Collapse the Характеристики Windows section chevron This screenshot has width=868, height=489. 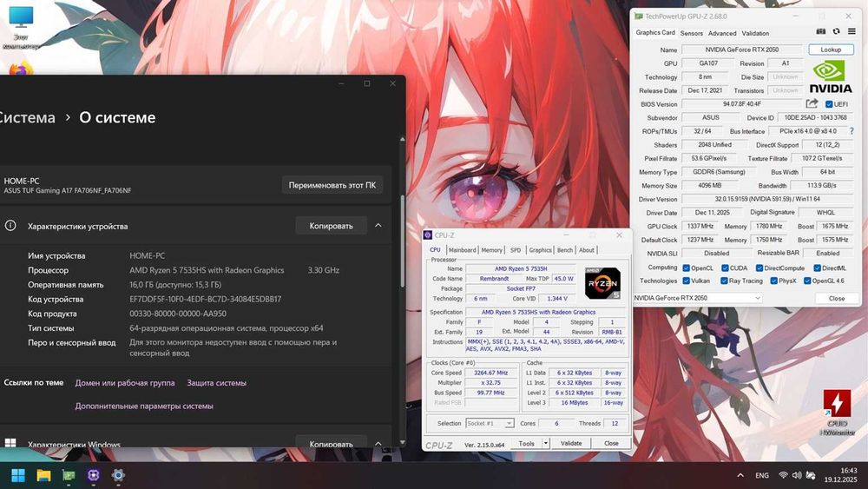pos(378,444)
